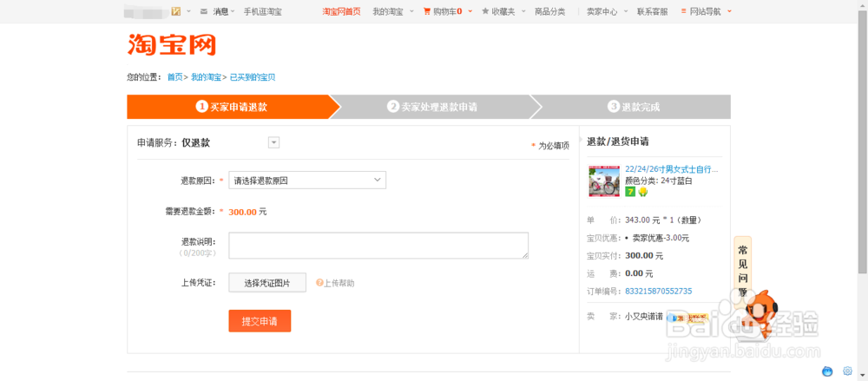Open 淘宝网首页 in top navigation
This screenshot has width=868, height=381.
pos(341,11)
